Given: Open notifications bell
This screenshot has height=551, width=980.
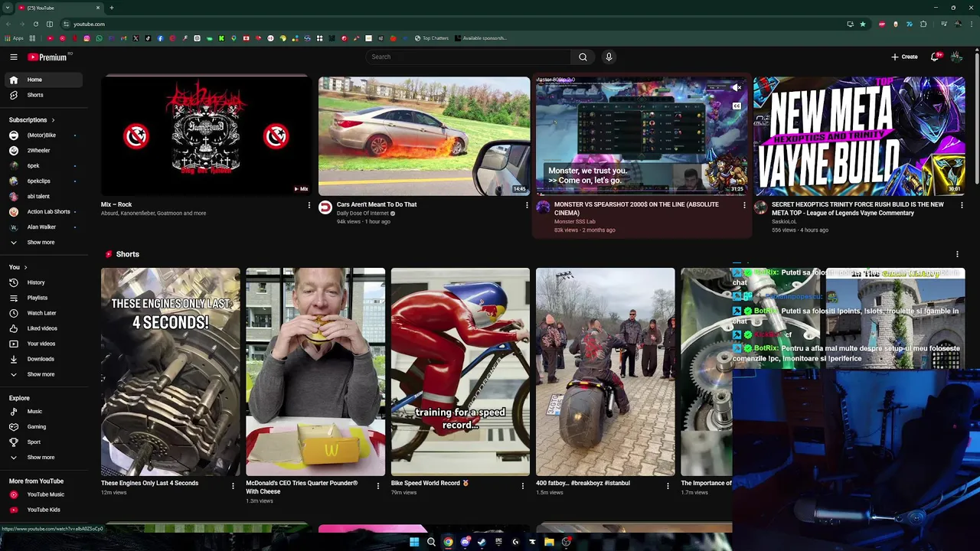Looking at the screenshot, I should pyautogui.click(x=936, y=57).
